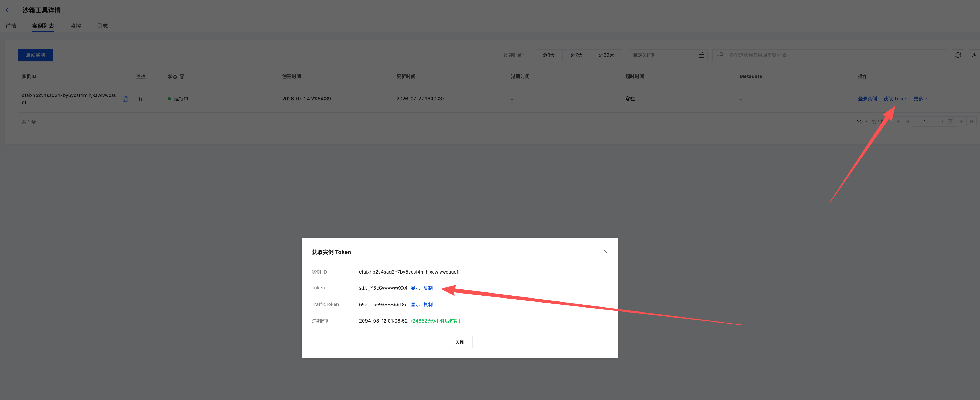Viewport: 980px width, 400px height.
Task: Click the green 24852天9小时后过期 text
Action: [x=435, y=321]
